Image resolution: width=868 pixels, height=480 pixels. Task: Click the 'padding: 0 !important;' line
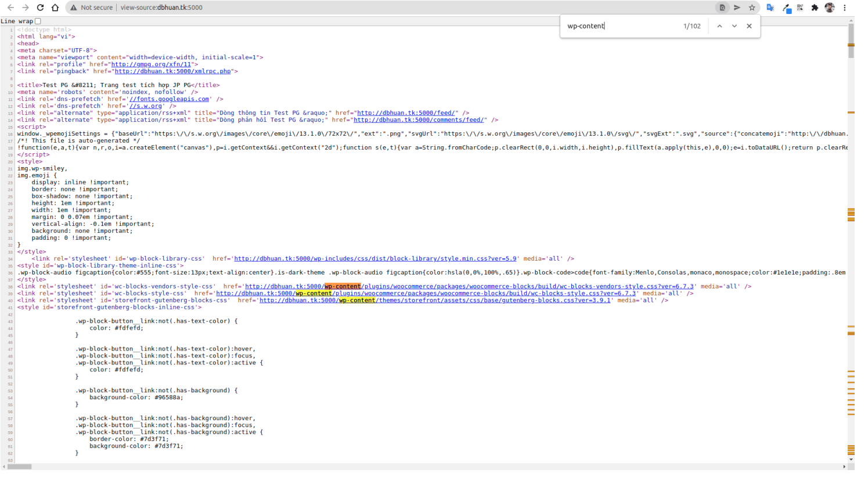point(71,238)
